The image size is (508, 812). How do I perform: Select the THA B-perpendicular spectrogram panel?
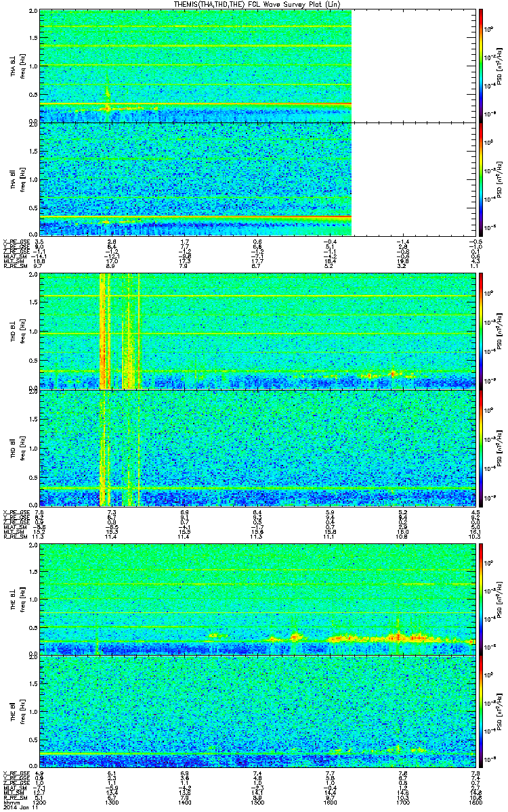pyautogui.click(x=257, y=66)
